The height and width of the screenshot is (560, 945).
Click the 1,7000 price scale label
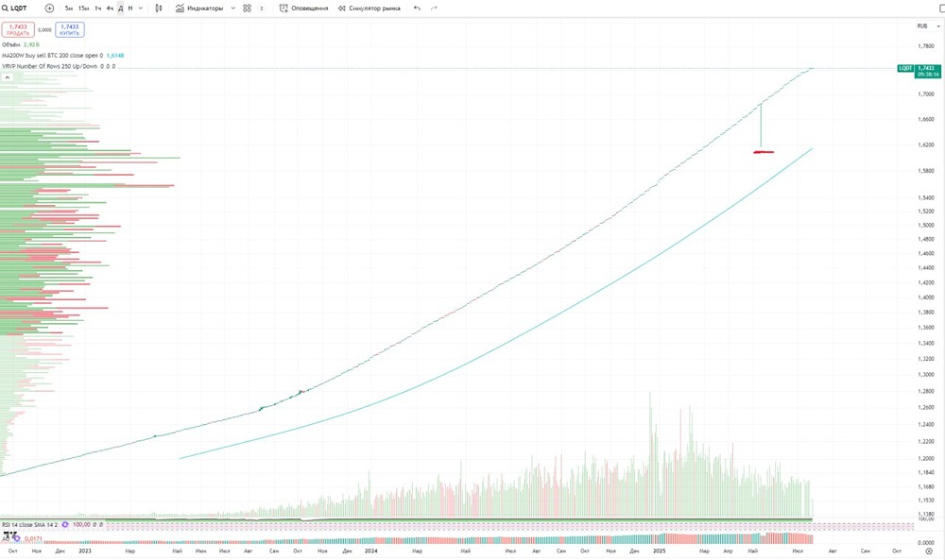pos(926,93)
